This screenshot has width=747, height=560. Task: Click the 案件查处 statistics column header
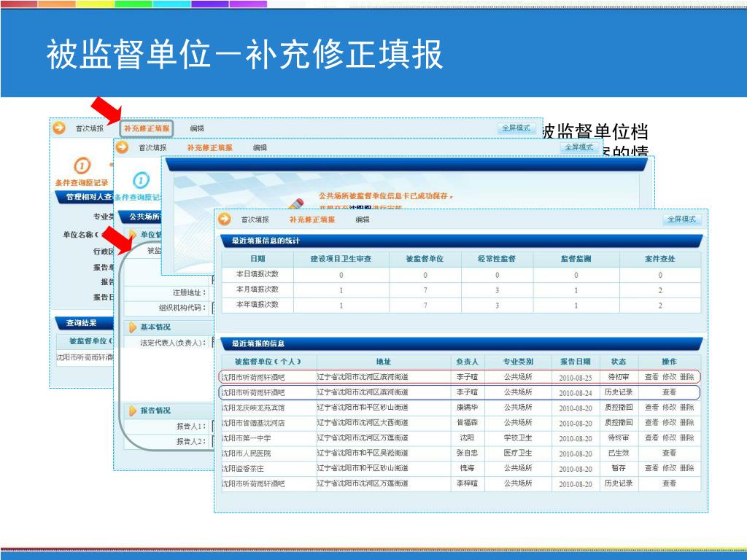click(659, 259)
